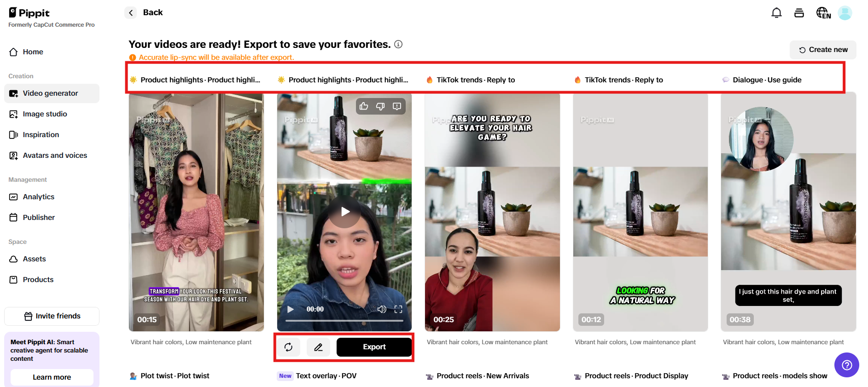Image resolution: width=868 pixels, height=387 pixels.
Task: Open Image studio in sidebar
Action: click(52, 114)
